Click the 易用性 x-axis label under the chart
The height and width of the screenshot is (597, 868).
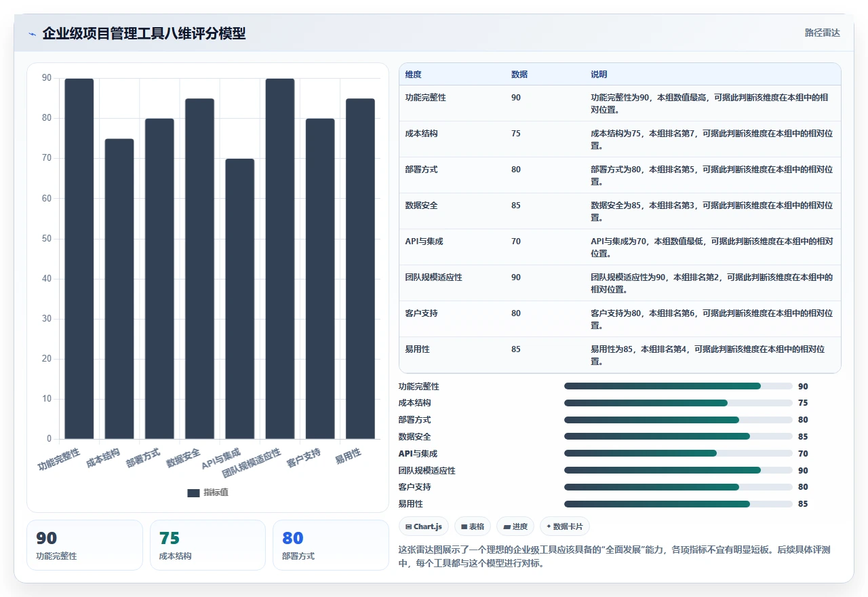349,456
